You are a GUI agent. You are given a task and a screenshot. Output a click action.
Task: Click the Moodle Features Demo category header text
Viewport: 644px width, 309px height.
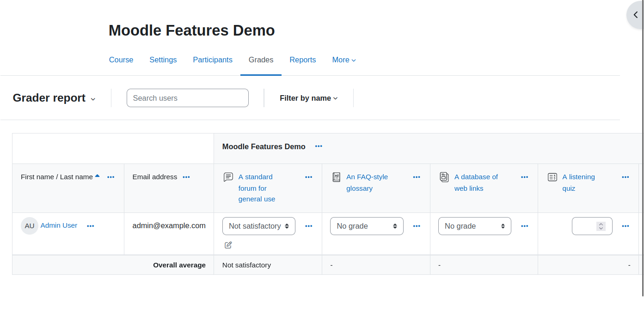[x=264, y=146]
